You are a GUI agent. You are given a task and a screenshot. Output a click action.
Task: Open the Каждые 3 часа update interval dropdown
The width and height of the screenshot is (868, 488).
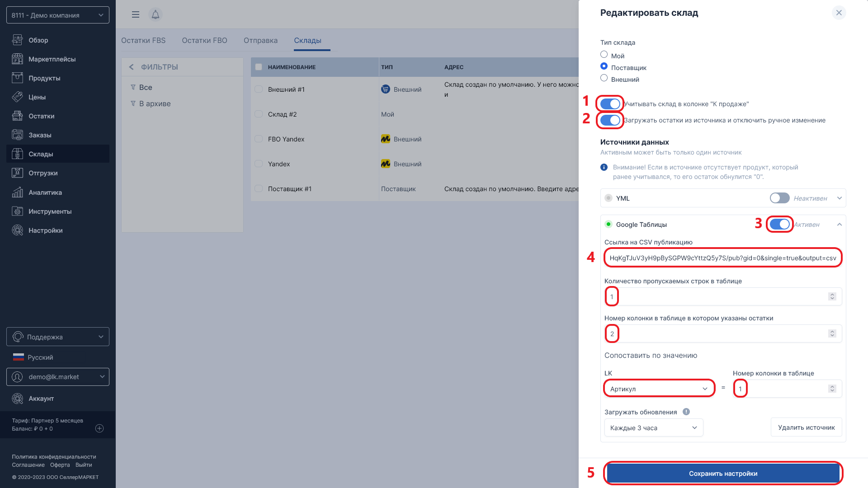click(x=654, y=427)
